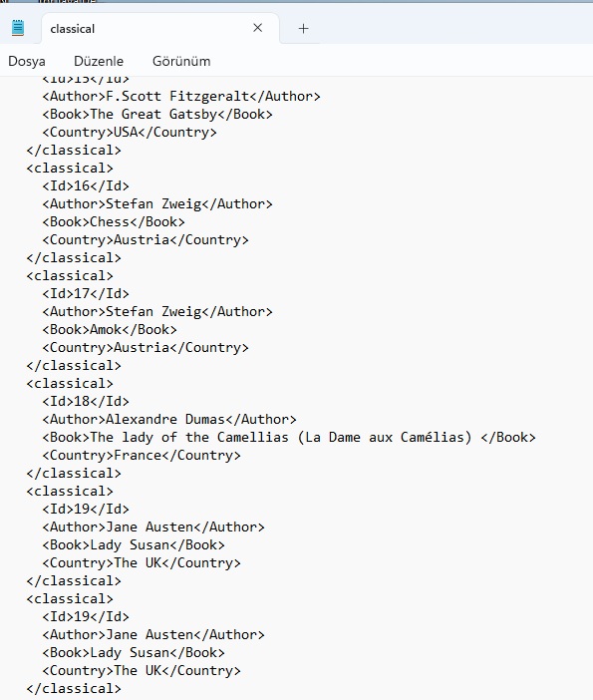The image size is (593, 700).
Task: Click the first Lady Susan book line
Action: [x=134, y=545]
